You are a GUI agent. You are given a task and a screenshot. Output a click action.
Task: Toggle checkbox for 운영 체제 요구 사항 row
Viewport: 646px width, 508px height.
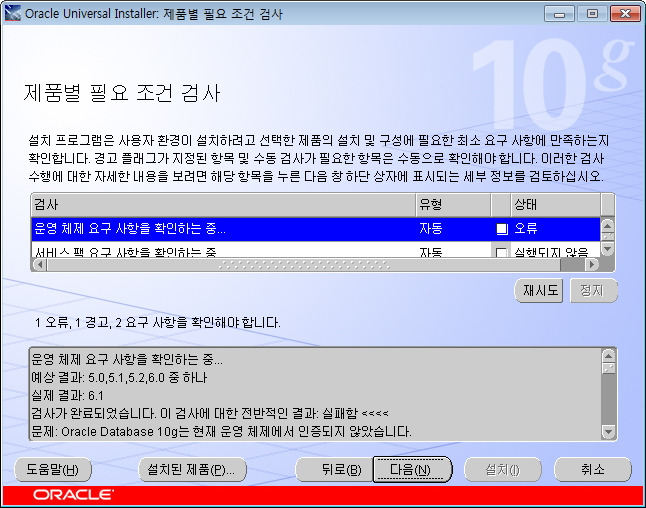502,229
